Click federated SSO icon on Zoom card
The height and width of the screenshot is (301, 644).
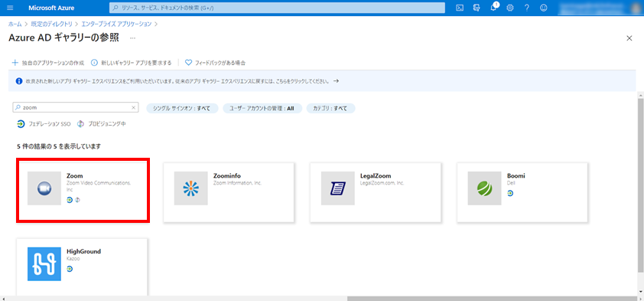pos(70,200)
